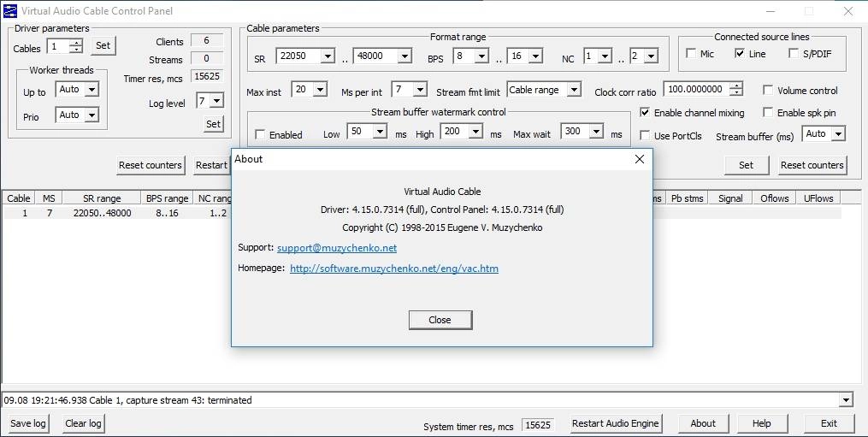The image size is (868, 437).
Task: Expand the Ms per int dropdown
Action: click(420, 89)
